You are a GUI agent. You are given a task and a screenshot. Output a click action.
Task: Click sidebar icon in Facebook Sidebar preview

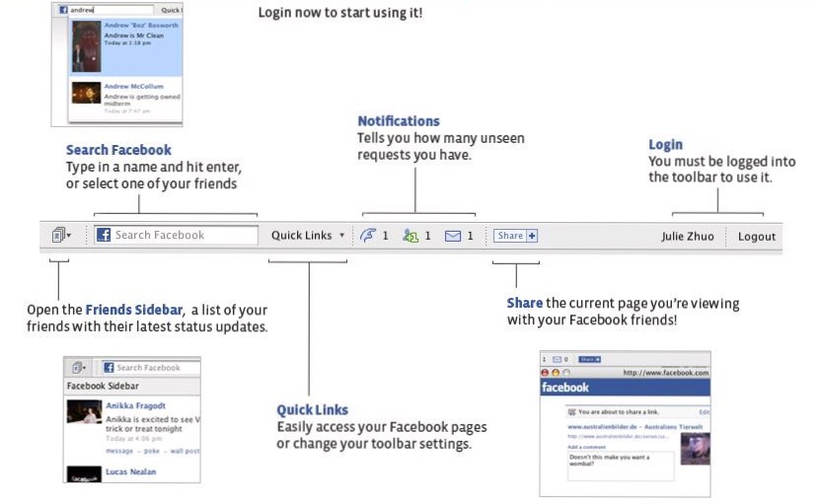pyautogui.click(x=78, y=368)
